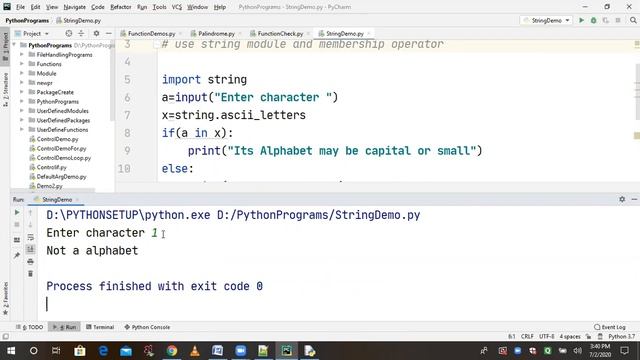This screenshot has height=360, width=640.
Task: Rerun the program in Run panel
Action: coord(17,212)
